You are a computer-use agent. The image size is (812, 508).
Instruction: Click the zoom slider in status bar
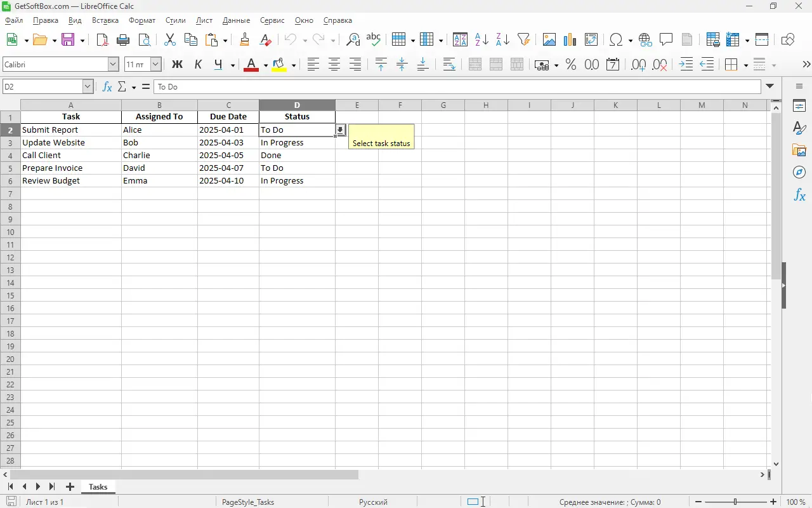(x=735, y=502)
